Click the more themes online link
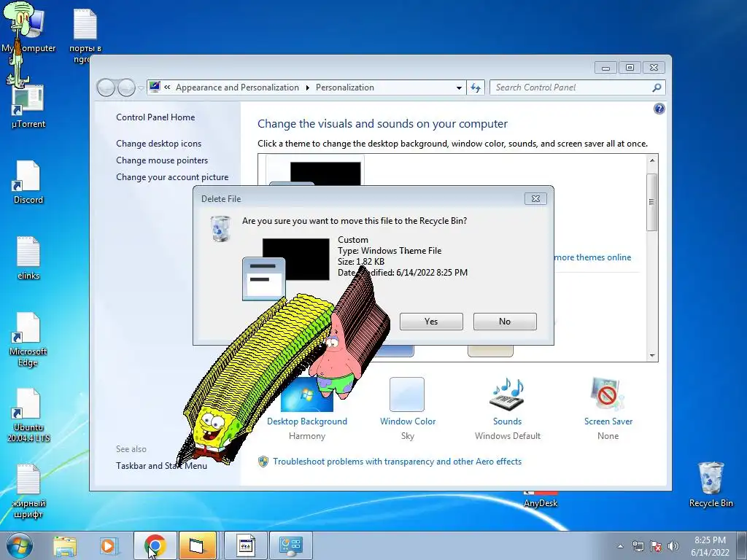This screenshot has width=747, height=560. pos(592,257)
